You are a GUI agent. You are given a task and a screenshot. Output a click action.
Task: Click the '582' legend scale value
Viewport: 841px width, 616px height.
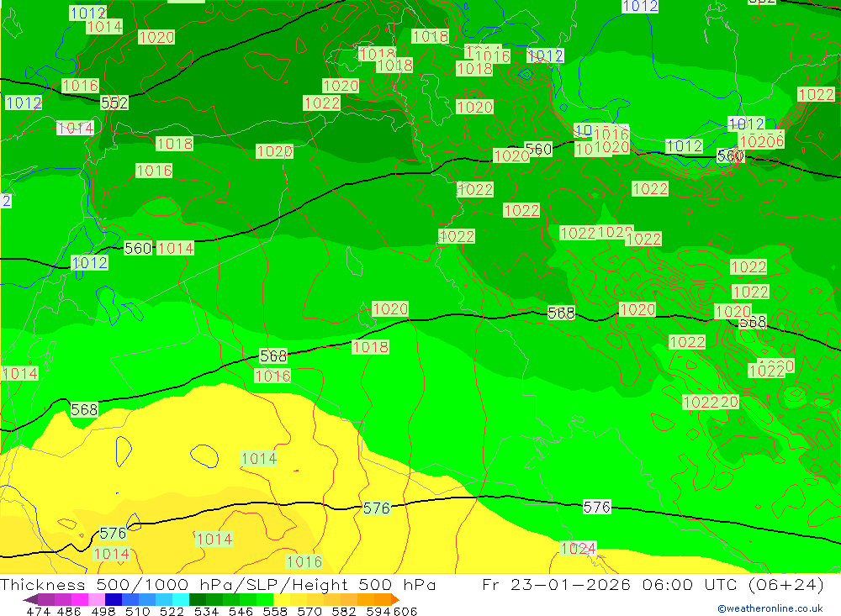(x=344, y=611)
